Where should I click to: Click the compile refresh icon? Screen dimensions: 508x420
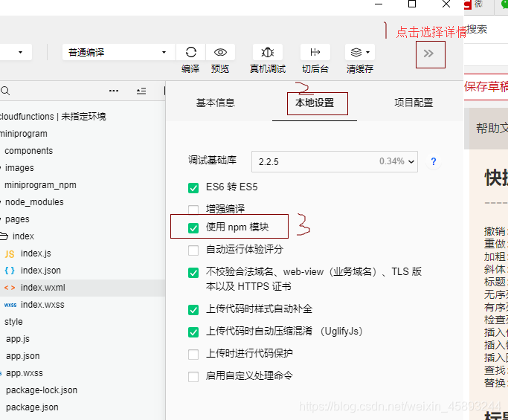[191, 52]
